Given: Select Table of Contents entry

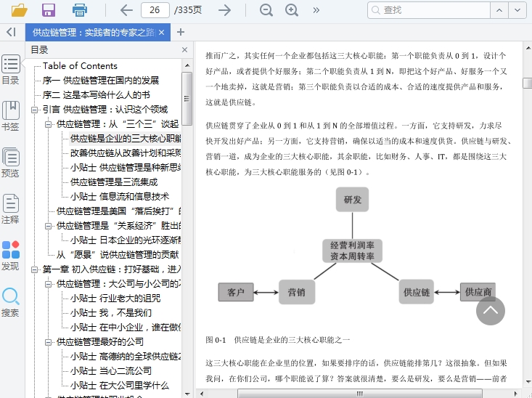Looking at the screenshot, I should click(x=80, y=66).
